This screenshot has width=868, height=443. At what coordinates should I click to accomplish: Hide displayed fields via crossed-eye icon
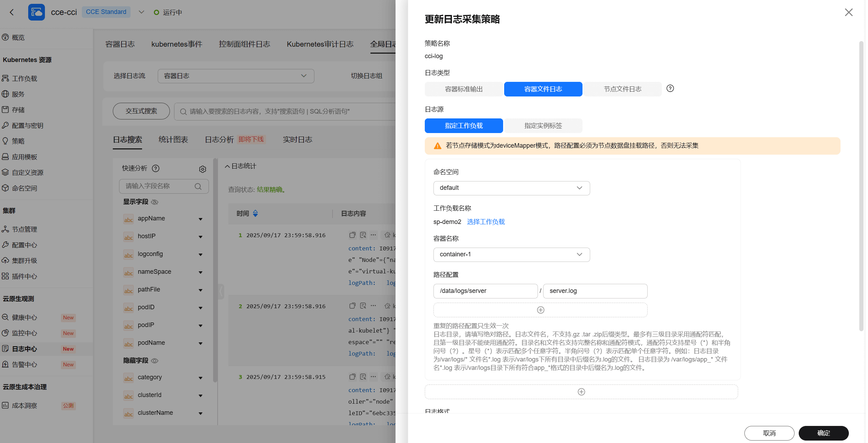pyautogui.click(x=155, y=202)
